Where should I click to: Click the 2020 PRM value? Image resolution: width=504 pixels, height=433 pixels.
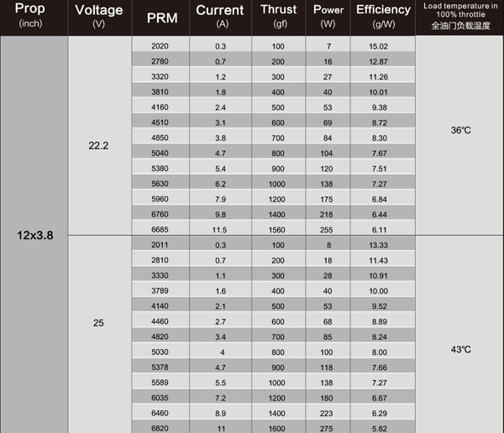click(x=160, y=46)
